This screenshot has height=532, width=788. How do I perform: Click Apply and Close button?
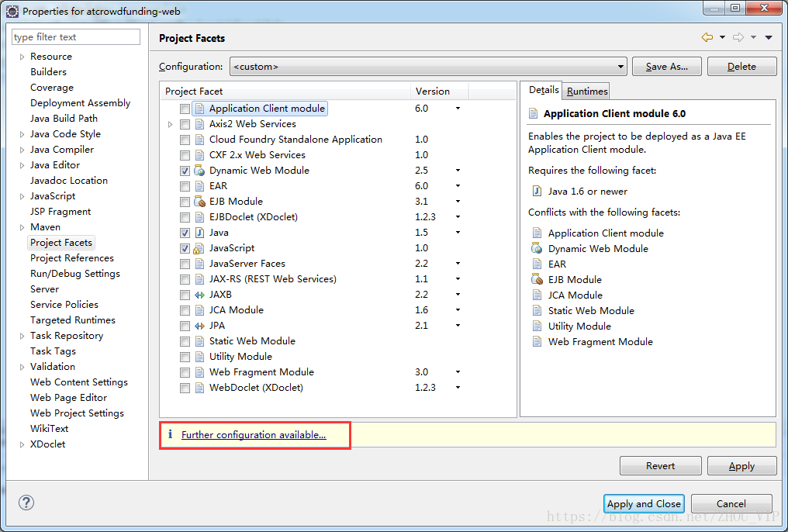coord(644,503)
